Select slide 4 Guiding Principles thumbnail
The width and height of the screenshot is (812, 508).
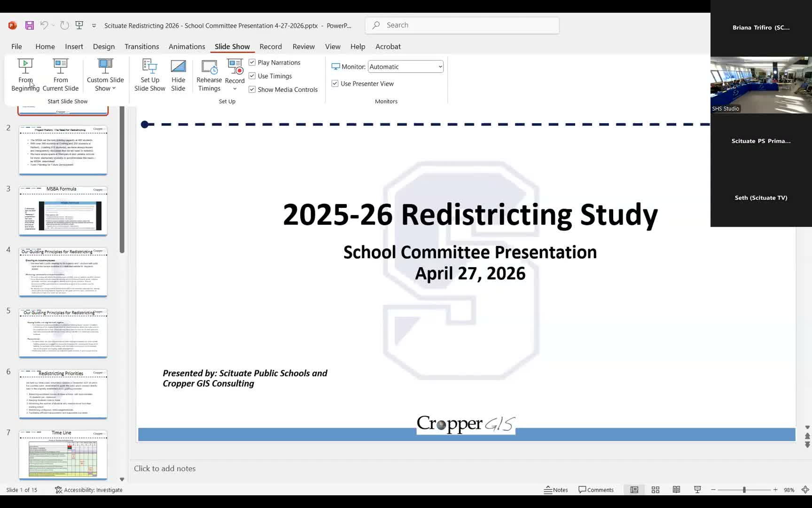(x=63, y=272)
